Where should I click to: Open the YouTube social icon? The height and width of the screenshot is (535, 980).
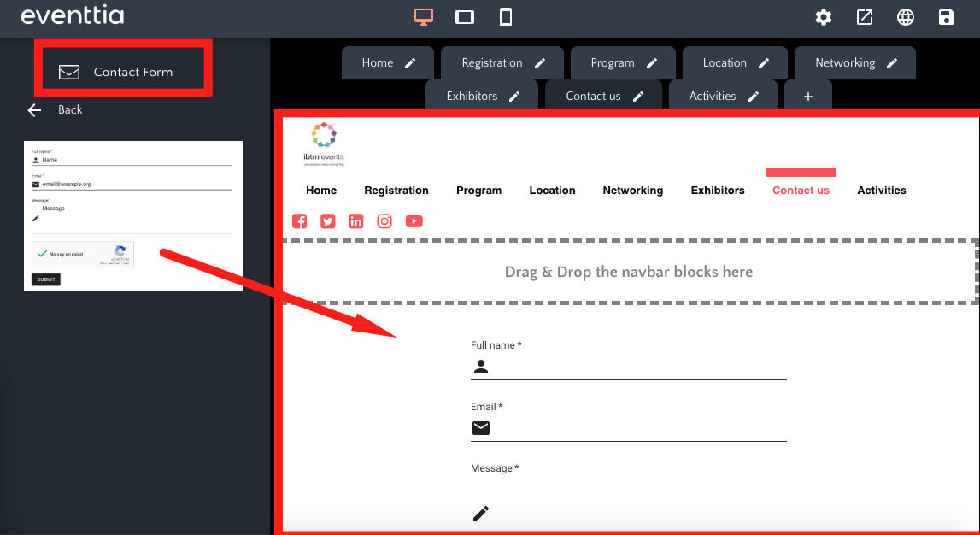414,221
